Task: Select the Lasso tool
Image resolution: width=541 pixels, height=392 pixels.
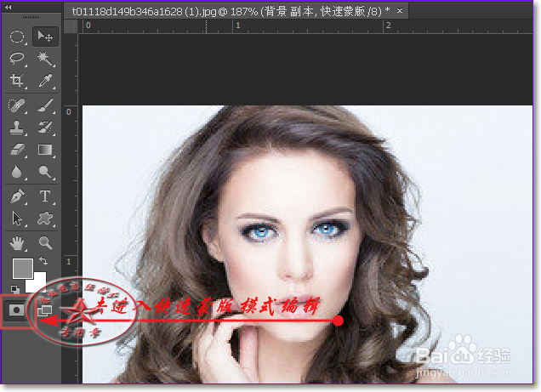Action: (x=17, y=59)
